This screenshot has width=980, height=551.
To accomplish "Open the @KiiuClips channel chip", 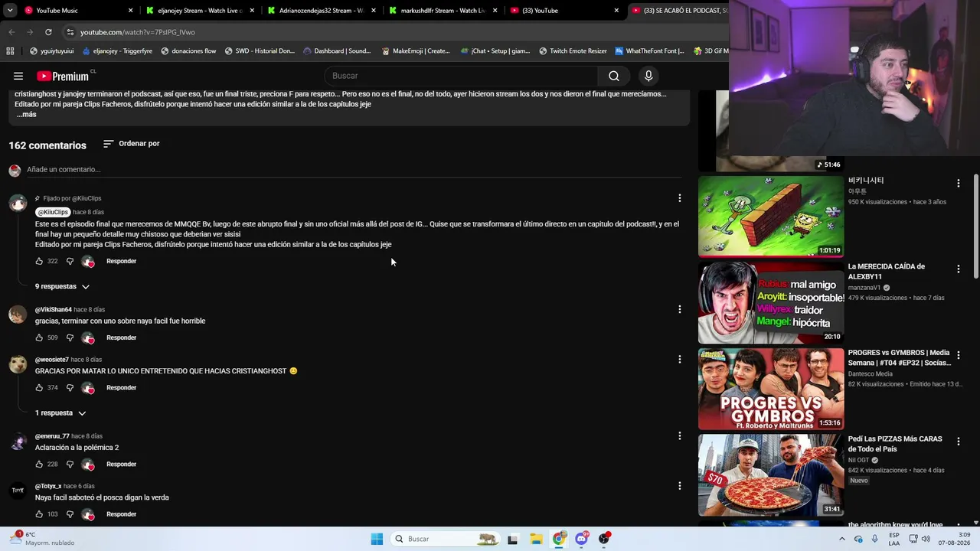I will pyautogui.click(x=53, y=212).
